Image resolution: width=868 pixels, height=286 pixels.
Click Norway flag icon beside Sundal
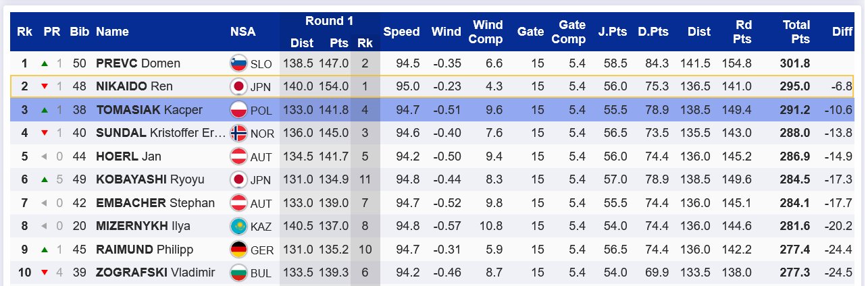(x=238, y=134)
